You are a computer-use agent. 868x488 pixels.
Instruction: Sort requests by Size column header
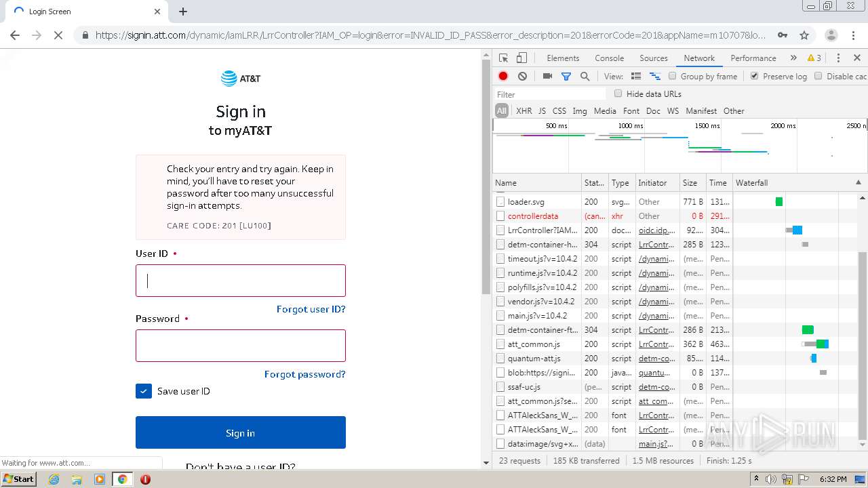(x=692, y=183)
